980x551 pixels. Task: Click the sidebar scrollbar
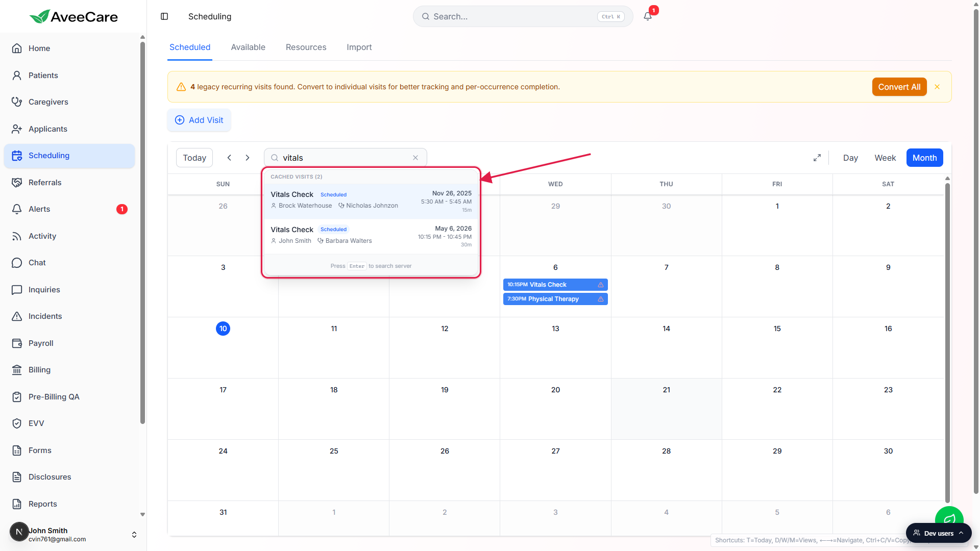click(142, 232)
